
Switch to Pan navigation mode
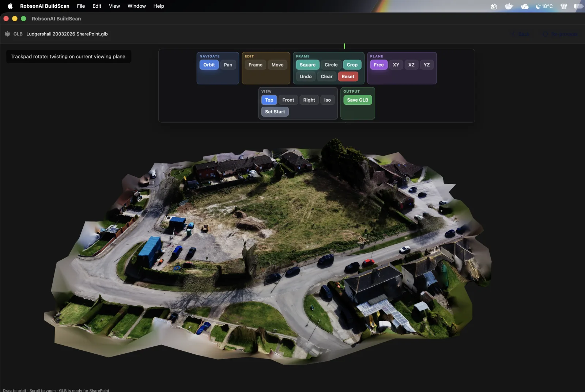(x=228, y=65)
